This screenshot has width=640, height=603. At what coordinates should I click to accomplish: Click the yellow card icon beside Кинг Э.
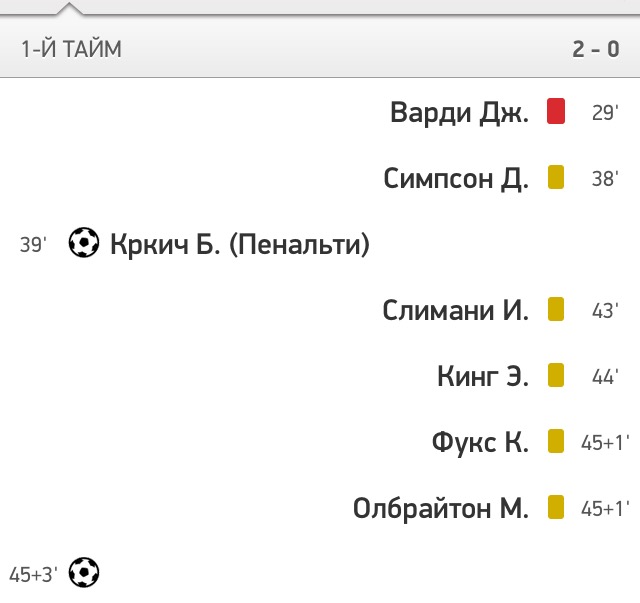(556, 375)
